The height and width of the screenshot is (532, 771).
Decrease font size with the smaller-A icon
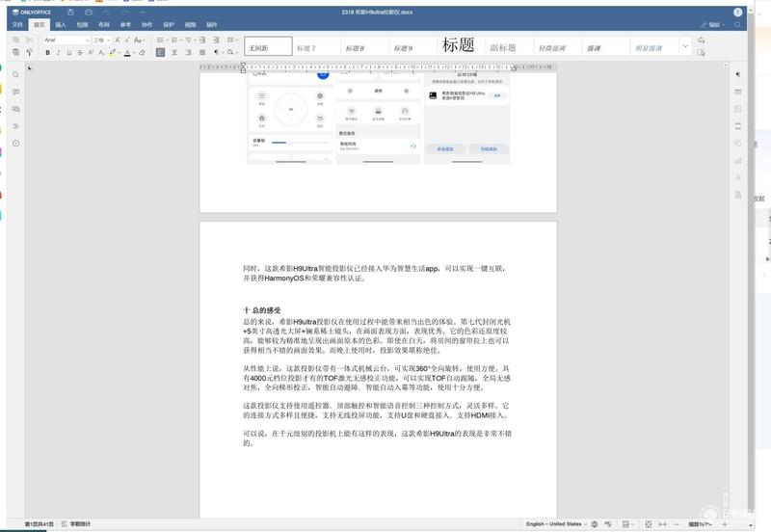click(x=127, y=40)
